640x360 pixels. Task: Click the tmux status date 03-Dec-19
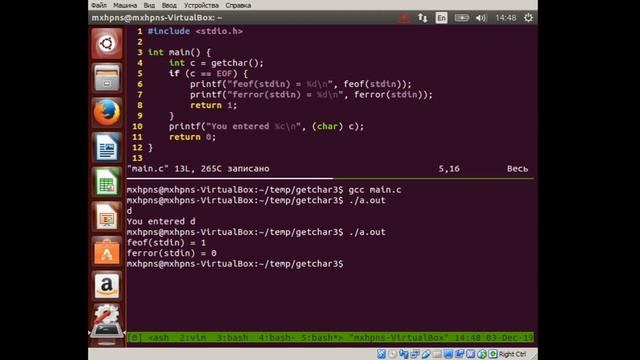pos(509,338)
